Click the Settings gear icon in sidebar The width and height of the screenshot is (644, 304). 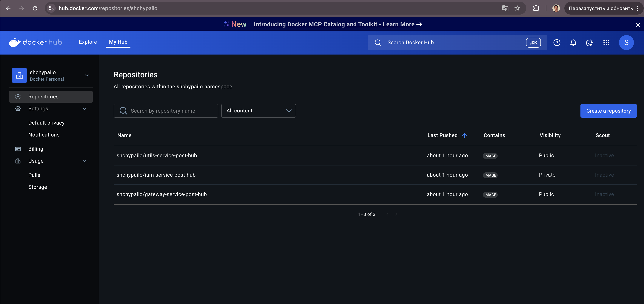18,109
